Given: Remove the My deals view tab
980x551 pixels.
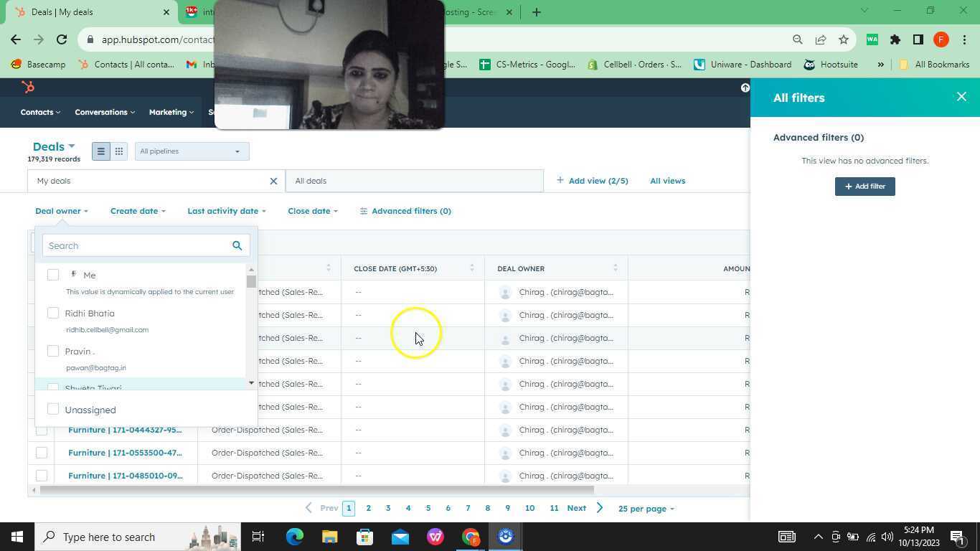Looking at the screenshot, I should coord(273,182).
